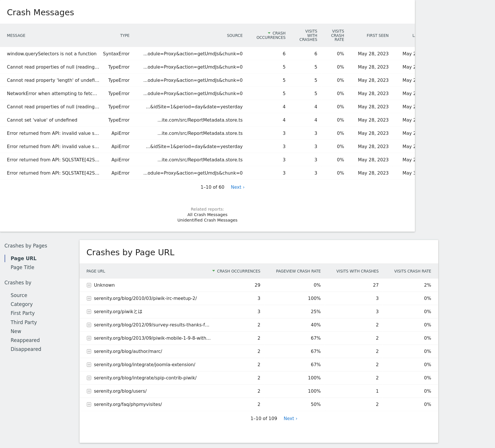The height and width of the screenshot is (448, 495).
Task: Open Crashes by Third Party
Action: (24, 322)
